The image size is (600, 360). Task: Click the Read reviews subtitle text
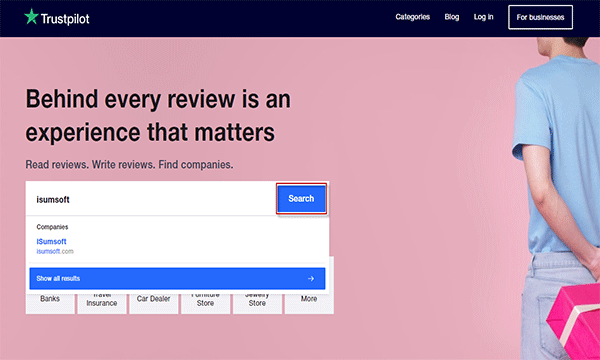129,165
